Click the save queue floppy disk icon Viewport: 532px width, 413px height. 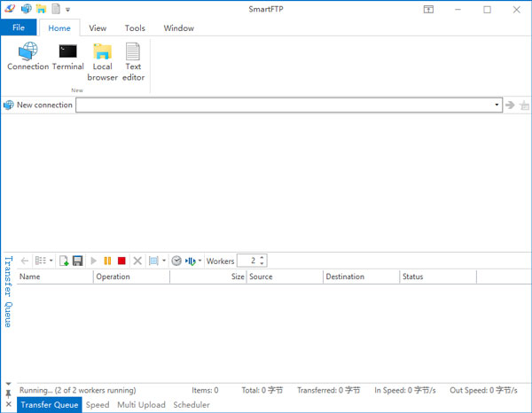point(78,261)
